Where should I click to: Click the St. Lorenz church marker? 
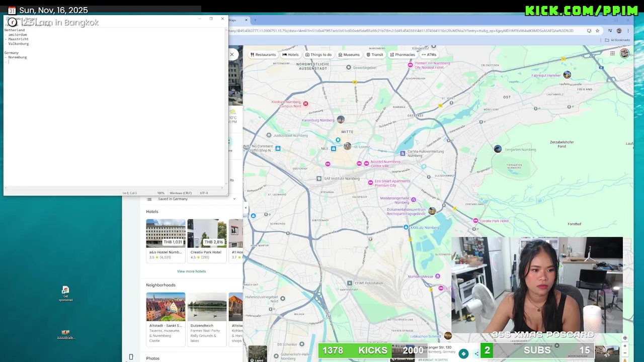click(347, 146)
